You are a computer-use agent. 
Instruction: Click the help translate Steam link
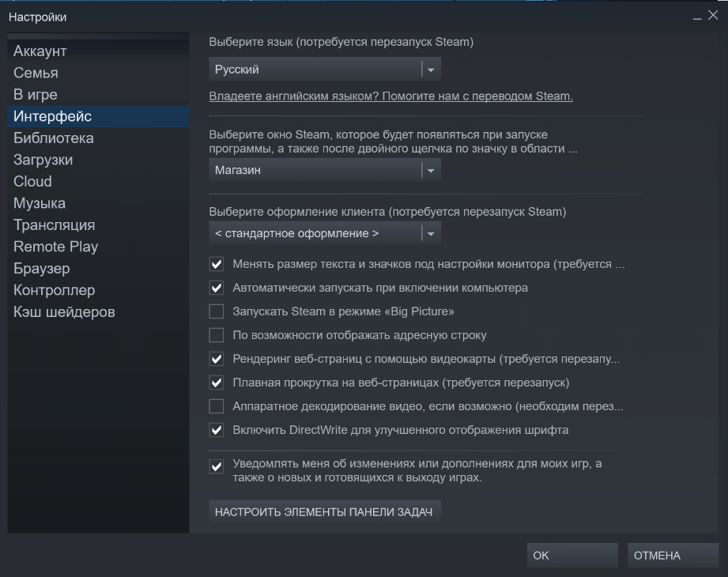click(x=391, y=96)
